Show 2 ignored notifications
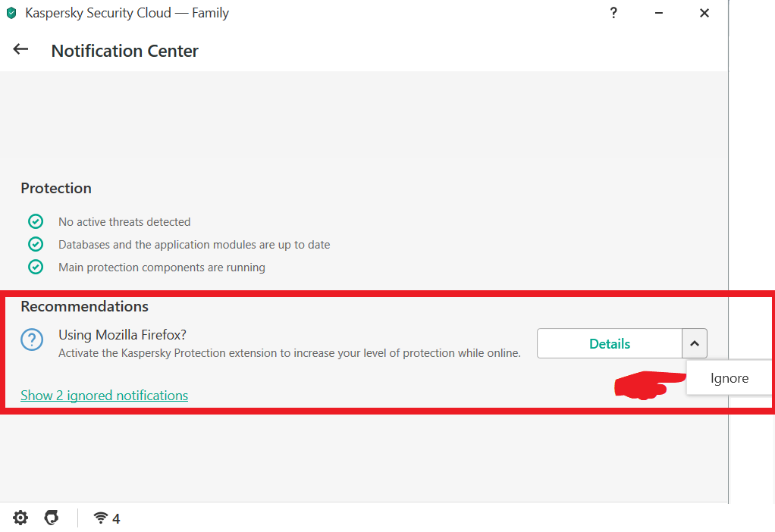 click(104, 396)
